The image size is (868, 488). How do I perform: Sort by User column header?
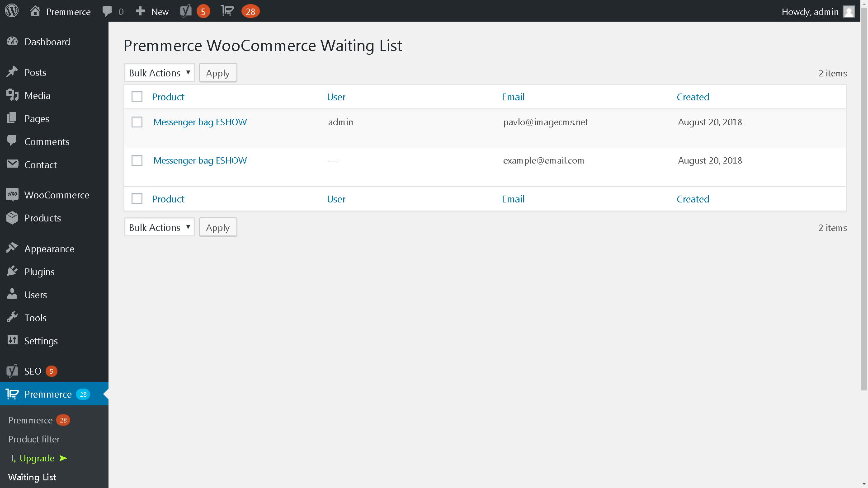[336, 97]
